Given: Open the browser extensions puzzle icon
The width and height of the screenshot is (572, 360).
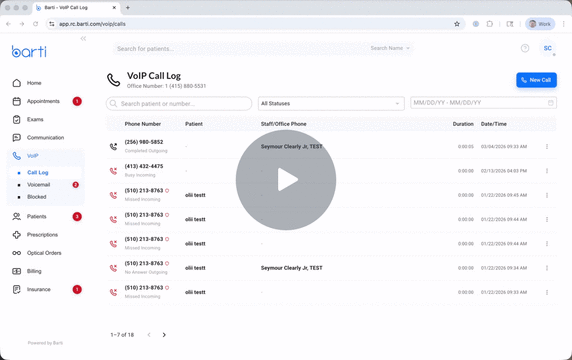Looking at the screenshot, I should 490,24.
